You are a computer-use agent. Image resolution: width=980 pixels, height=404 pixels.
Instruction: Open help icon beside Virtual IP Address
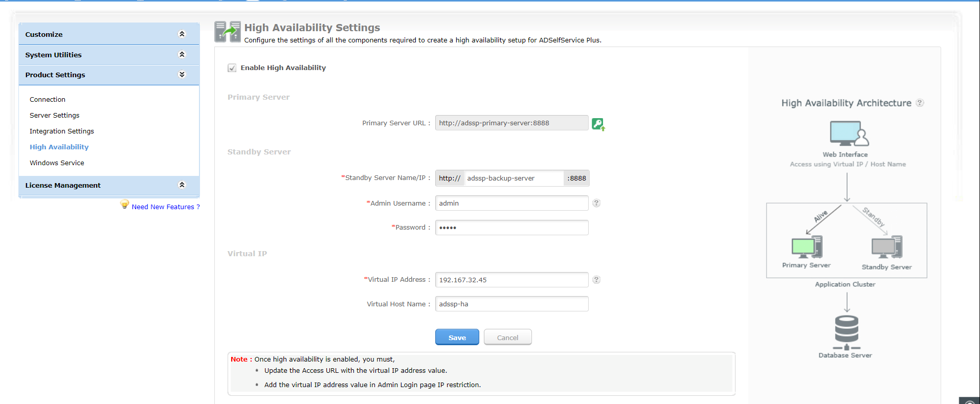pyautogui.click(x=596, y=280)
